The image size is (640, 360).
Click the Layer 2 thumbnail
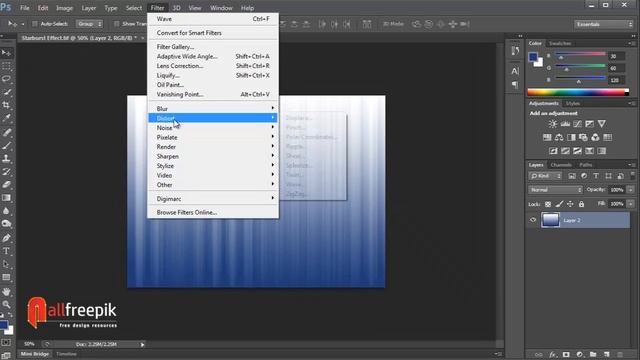click(x=550, y=220)
